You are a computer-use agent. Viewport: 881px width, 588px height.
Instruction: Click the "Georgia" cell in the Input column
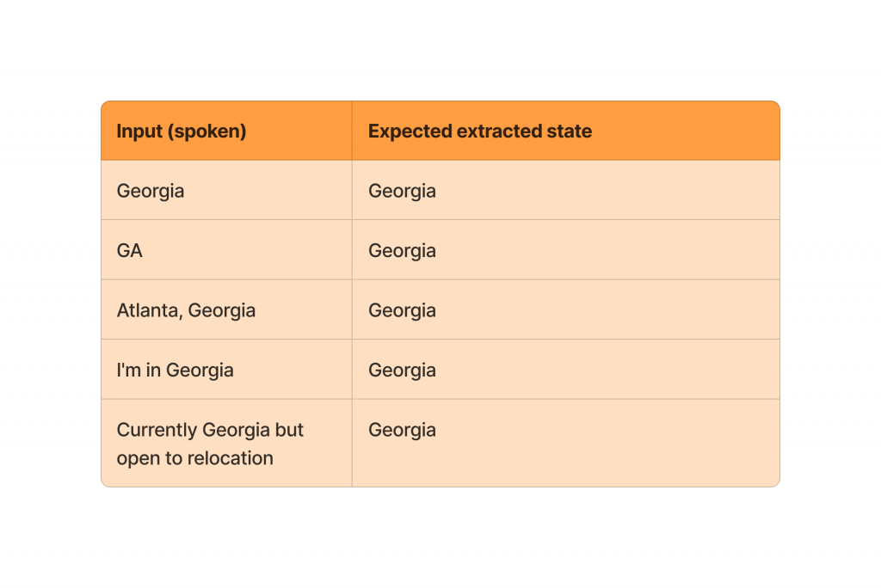[x=151, y=191]
